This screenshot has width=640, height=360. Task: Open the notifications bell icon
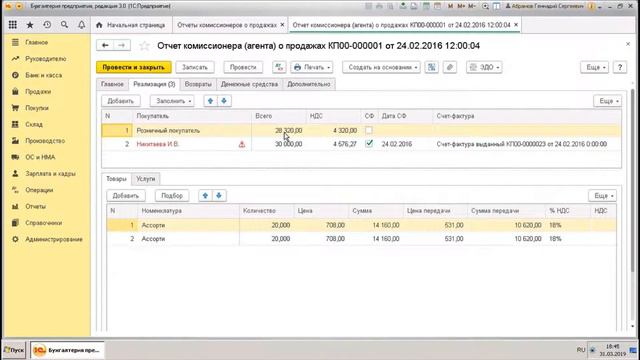[82, 25]
